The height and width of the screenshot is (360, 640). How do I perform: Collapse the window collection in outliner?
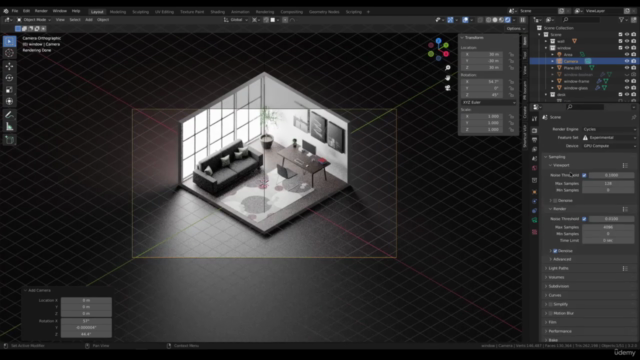(546, 48)
